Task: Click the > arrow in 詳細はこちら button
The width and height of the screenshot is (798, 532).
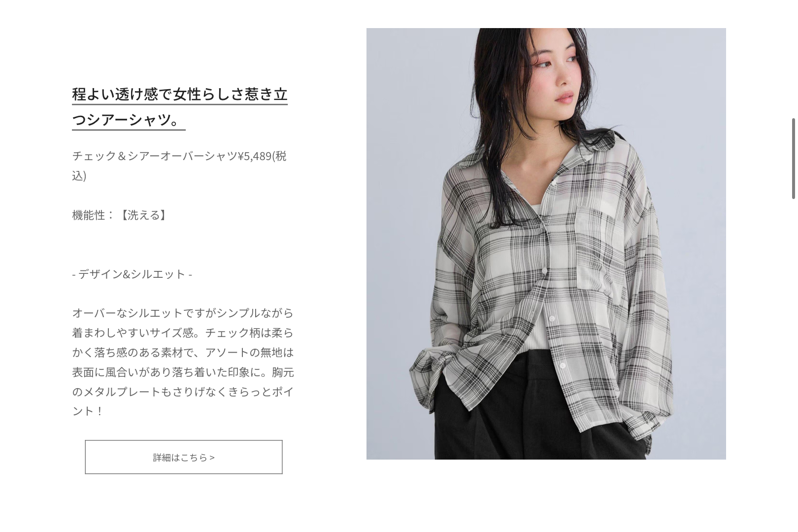Action: (x=212, y=458)
